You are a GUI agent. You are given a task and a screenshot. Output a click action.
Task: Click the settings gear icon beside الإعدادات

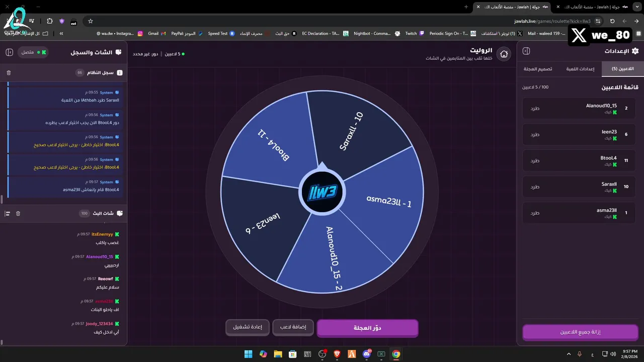coord(635,51)
